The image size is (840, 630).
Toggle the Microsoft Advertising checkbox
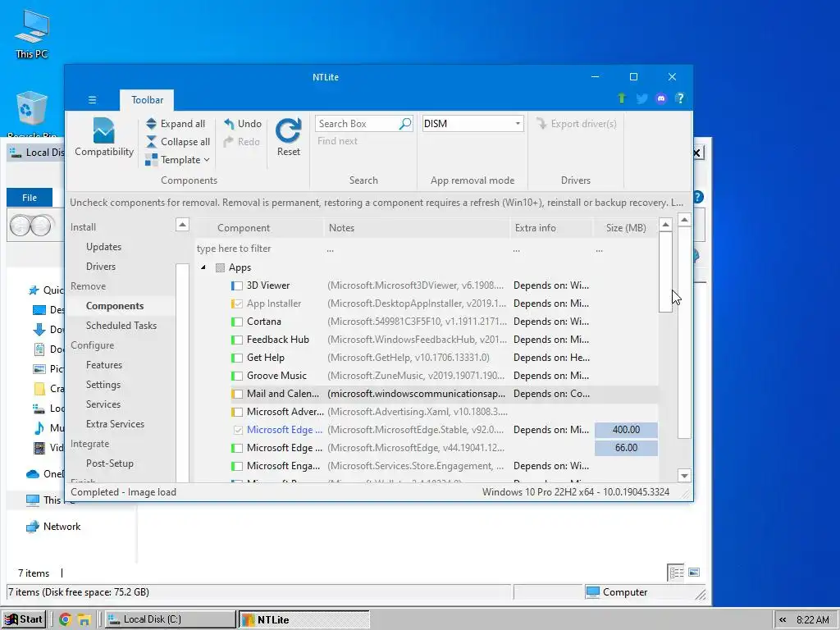[x=237, y=412]
